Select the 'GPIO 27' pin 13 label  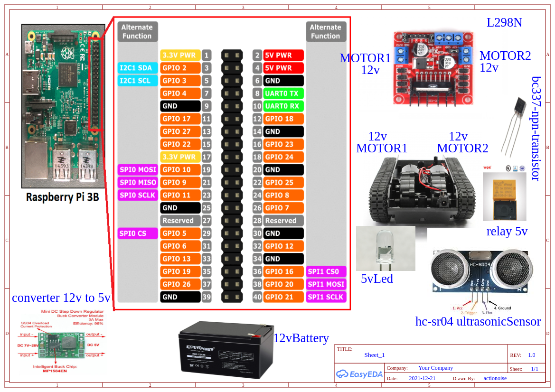point(180,131)
